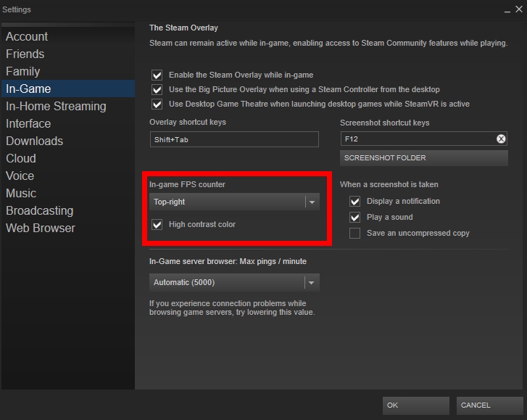This screenshot has height=420, width=527.
Task: Toggle Use Desktop Game Theatre checkbox
Action: [x=157, y=104]
